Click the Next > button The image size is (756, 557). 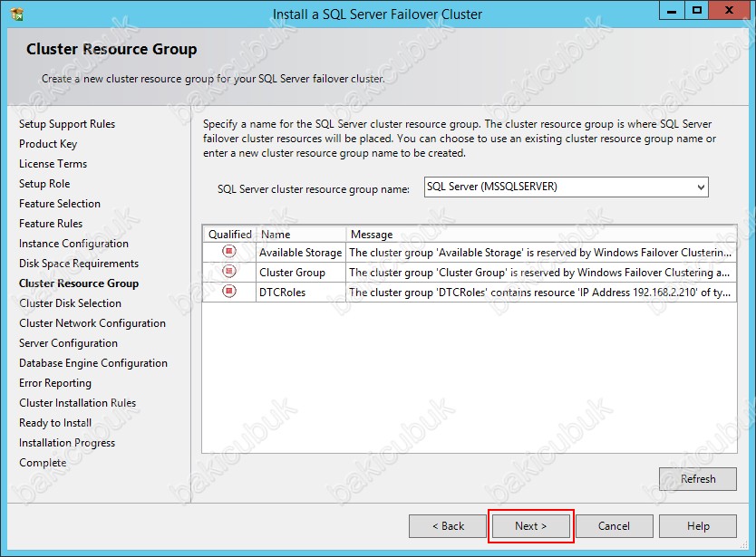(x=531, y=525)
